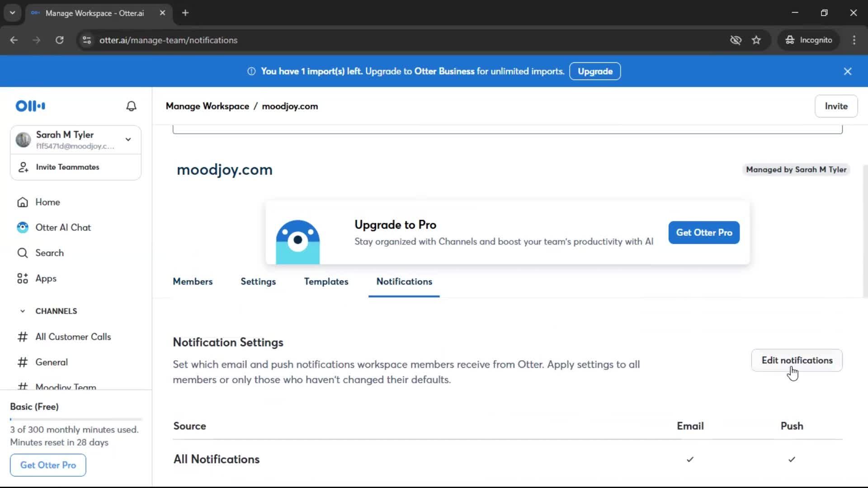This screenshot has width=868, height=488.
Task: Open All Customer Calls channel
Action: 73,337
